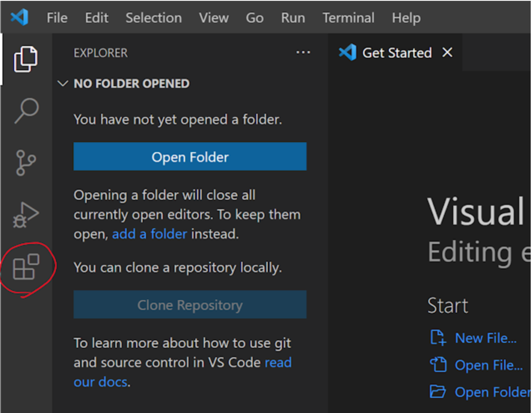The image size is (532, 413).
Task: Open the Selection menu
Action: coord(153,18)
